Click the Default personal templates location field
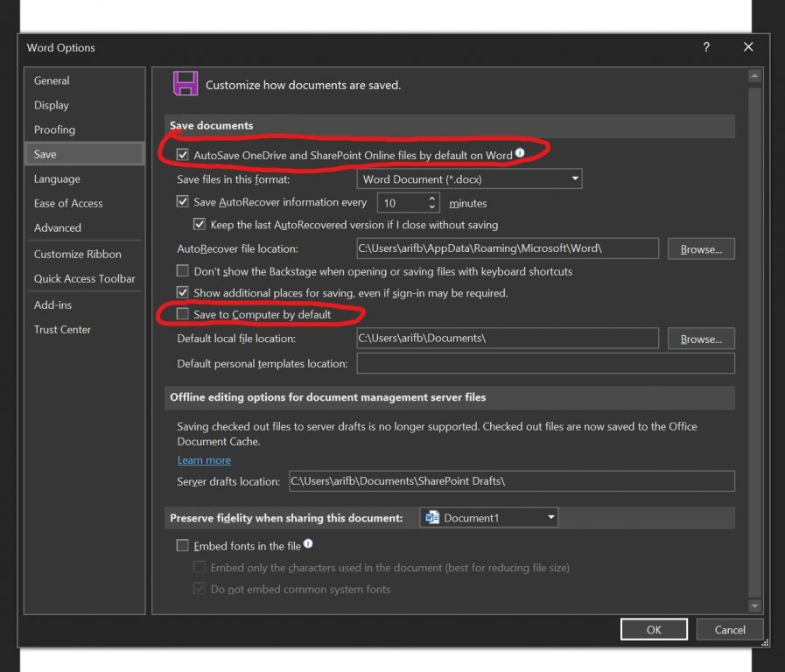Screen dimensions: 785x672 [545, 363]
